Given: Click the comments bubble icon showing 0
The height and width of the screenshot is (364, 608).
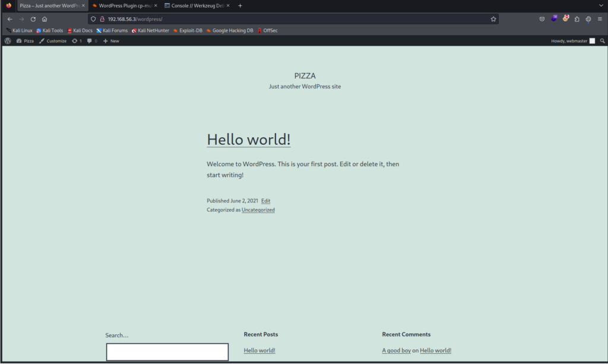Looking at the screenshot, I should point(92,41).
